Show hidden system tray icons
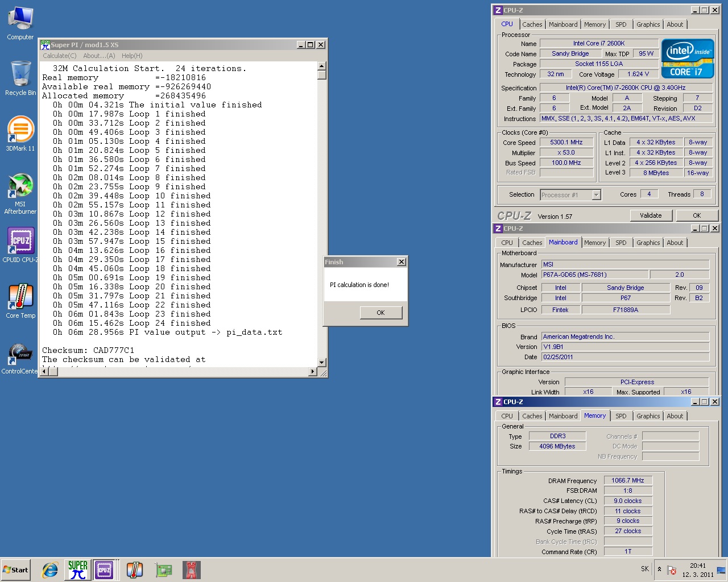The height and width of the screenshot is (582, 728). [x=659, y=569]
